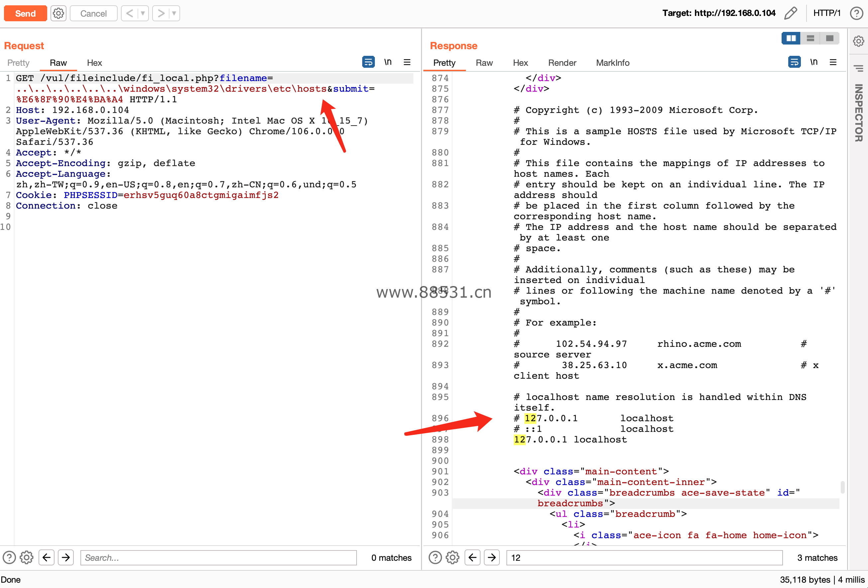Click Connection: close header
The height and width of the screenshot is (588, 868).
point(66,206)
